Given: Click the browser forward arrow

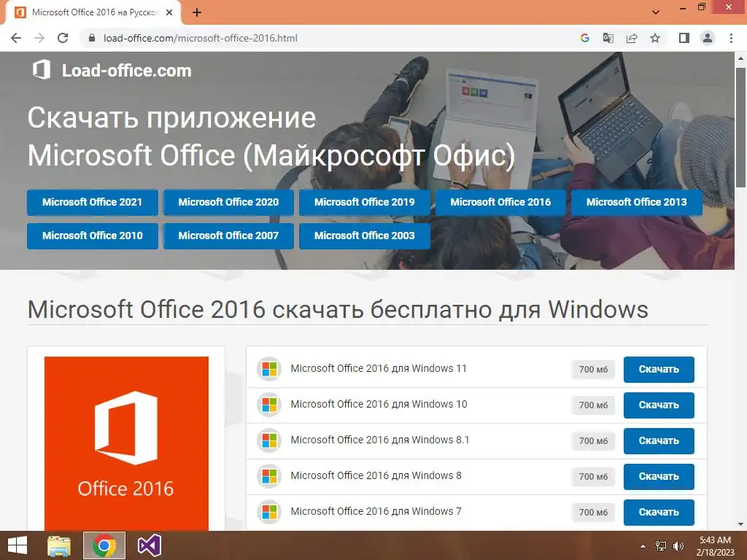Looking at the screenshot, I should point(39,38).
